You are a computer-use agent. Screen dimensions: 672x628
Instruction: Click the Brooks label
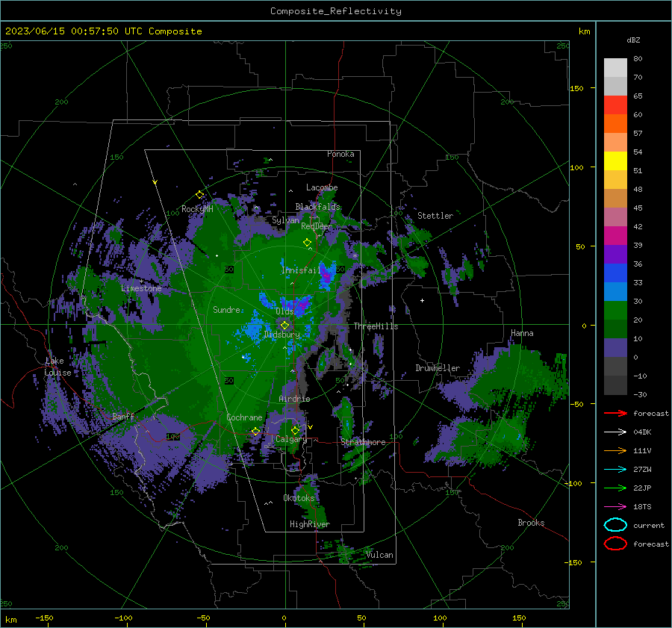531,523
